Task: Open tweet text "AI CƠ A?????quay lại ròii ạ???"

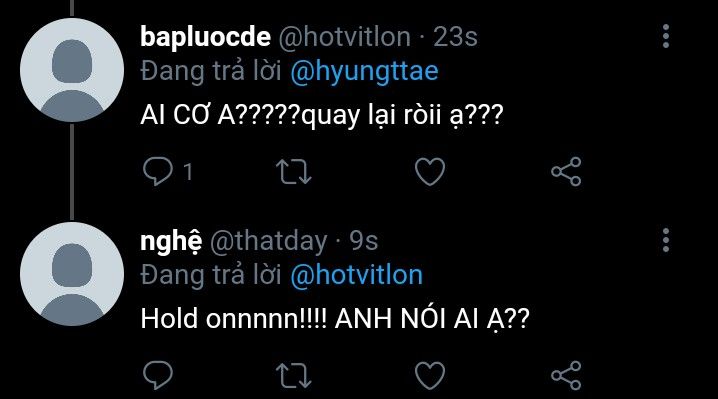Action: [x=322, y=115]
